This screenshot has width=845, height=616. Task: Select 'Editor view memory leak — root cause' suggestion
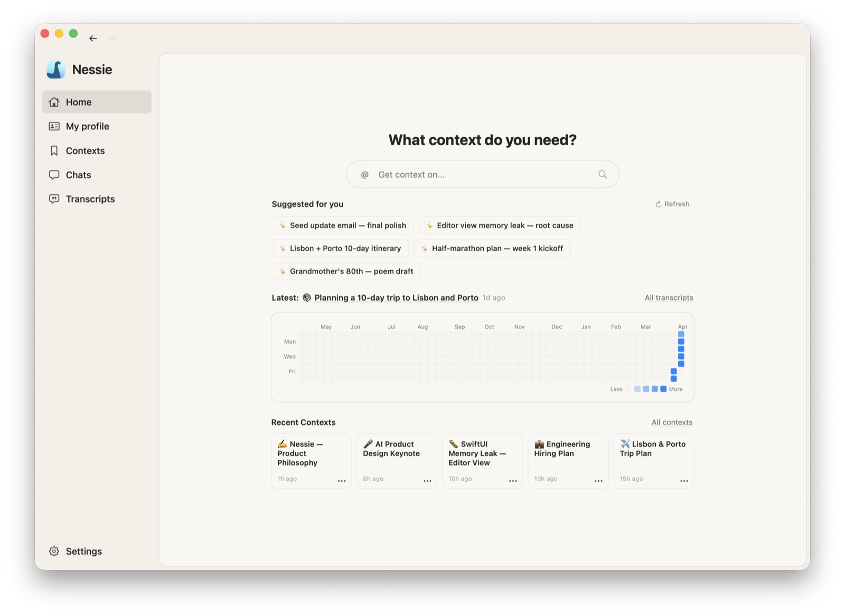click(x=500, y=225)
